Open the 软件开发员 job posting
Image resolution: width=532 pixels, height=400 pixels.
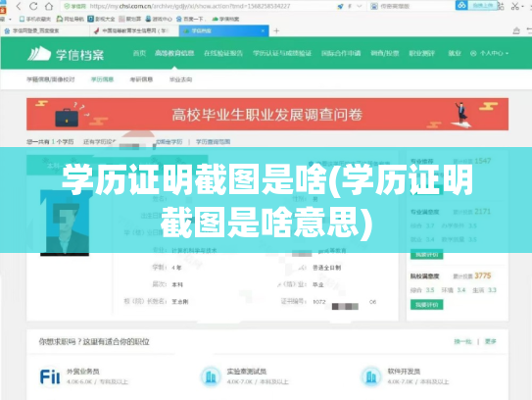pyautogui.click(x=404, y=372)
